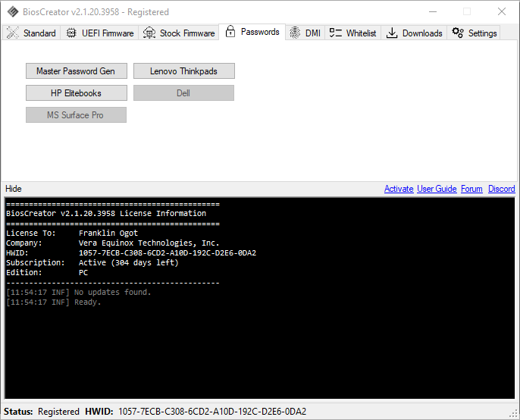Close the BiosCreator window
The width and height of the screenshot is (520, 420).
tap(502, 11)
